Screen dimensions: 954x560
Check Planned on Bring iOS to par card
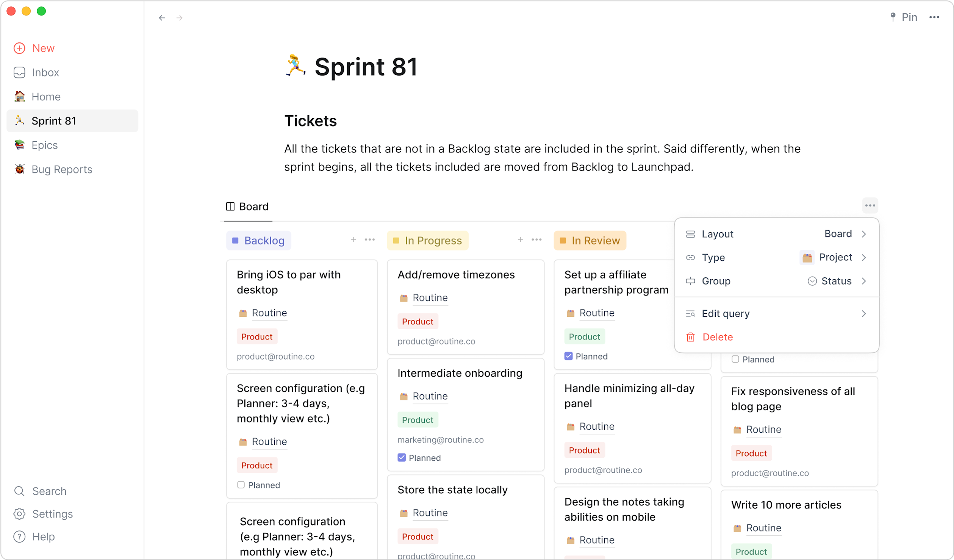(241, 485)
